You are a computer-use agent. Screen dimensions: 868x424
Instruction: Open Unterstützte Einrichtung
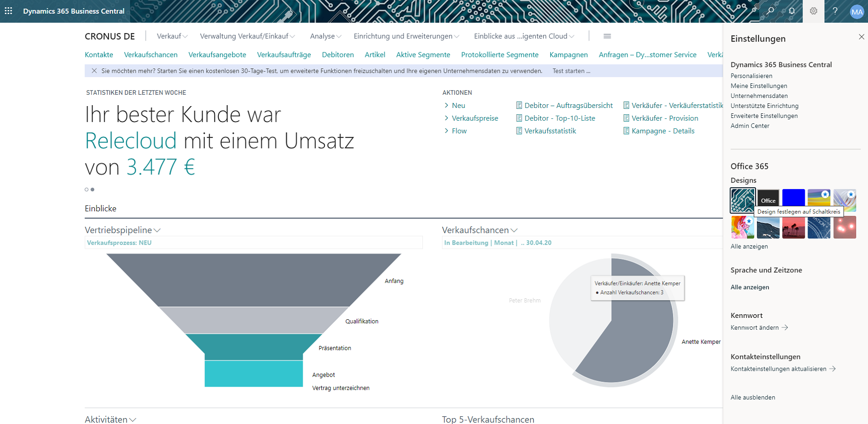pyautogui.click(x=765, y=106)
